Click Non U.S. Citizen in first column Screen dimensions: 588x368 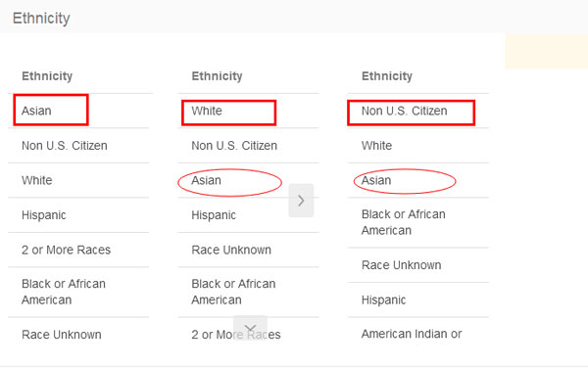65,146
